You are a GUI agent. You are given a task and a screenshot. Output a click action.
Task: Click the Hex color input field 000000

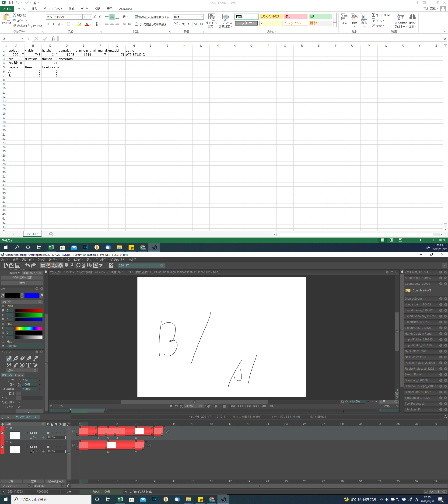[x=24, y=346]
